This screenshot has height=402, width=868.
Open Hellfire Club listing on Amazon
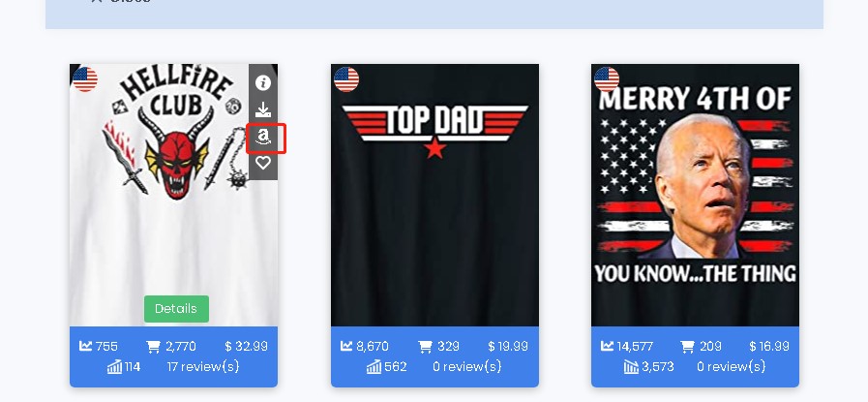[x=263, y=136]
